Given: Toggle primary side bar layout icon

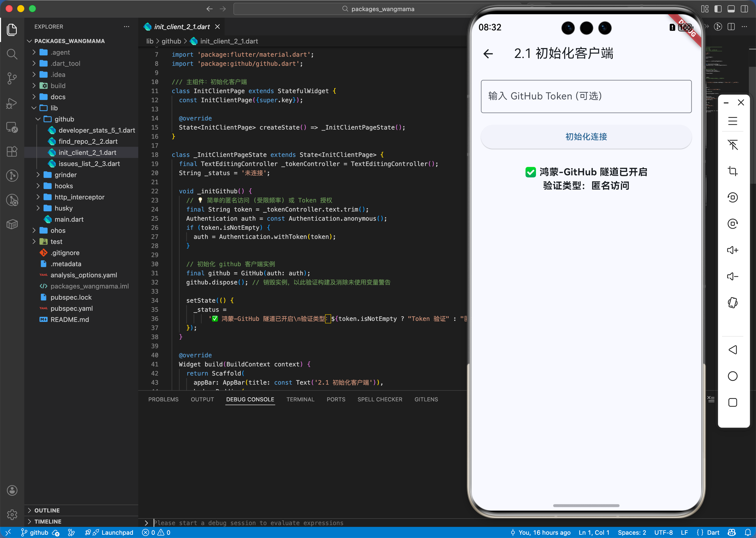Looking at the screenshot, I should [x=718, y=9].
